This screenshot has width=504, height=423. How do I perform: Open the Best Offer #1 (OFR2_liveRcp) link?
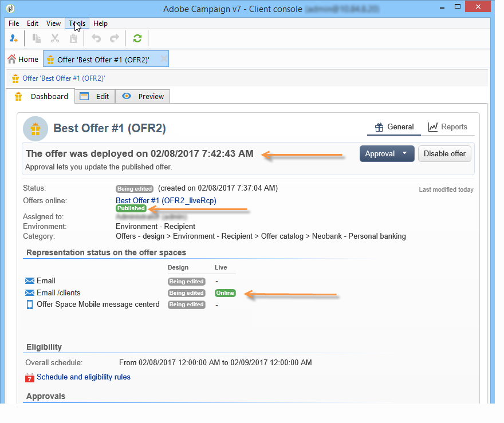coord(166,201)
